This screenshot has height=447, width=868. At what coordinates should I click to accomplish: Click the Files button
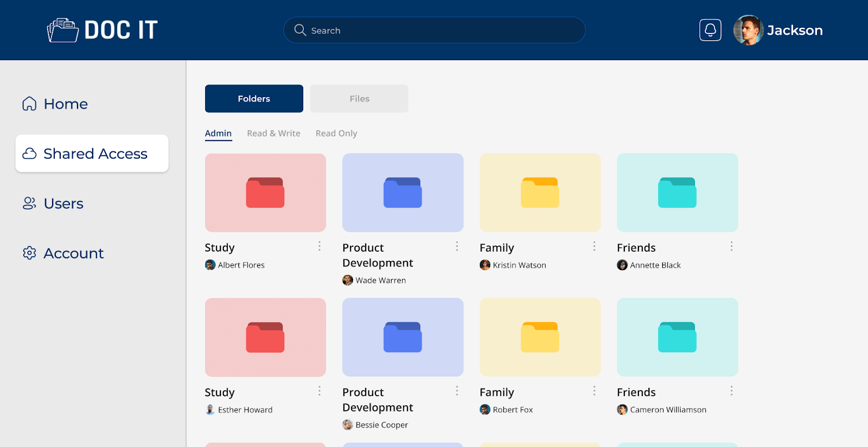point(359,99)
